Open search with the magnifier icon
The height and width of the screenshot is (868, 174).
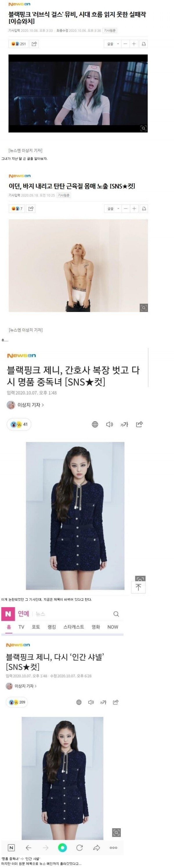116,614
